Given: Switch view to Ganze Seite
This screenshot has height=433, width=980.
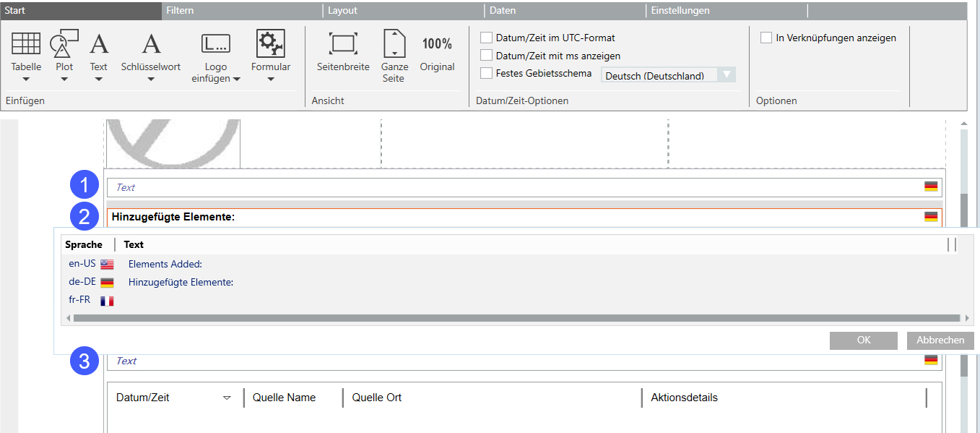Looking at the screenshot, I should (394, 44).
